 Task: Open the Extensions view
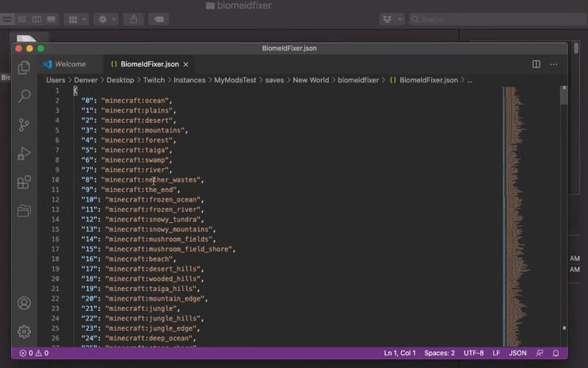click(24, 182)
